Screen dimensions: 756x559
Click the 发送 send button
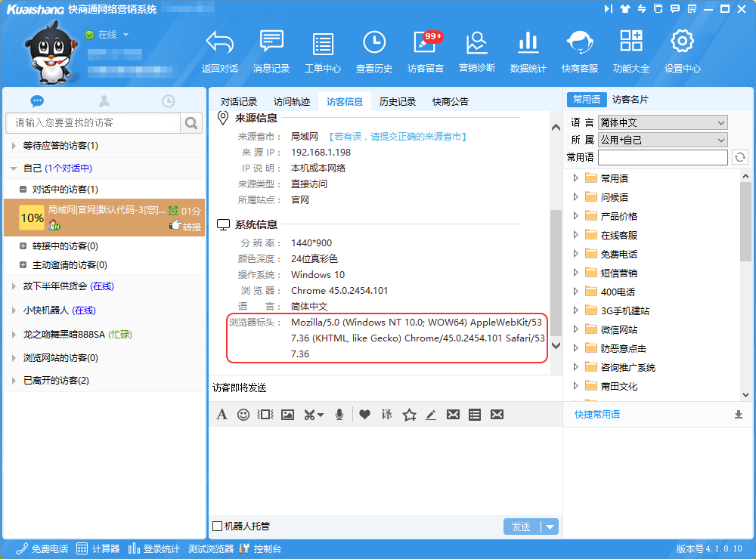pos(522,527)
